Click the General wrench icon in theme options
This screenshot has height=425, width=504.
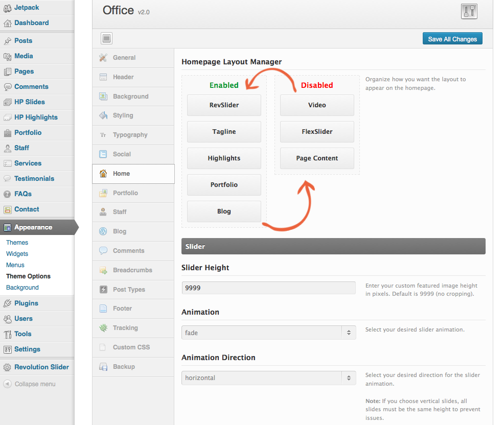pyautogui.click(x=103, y=58)
